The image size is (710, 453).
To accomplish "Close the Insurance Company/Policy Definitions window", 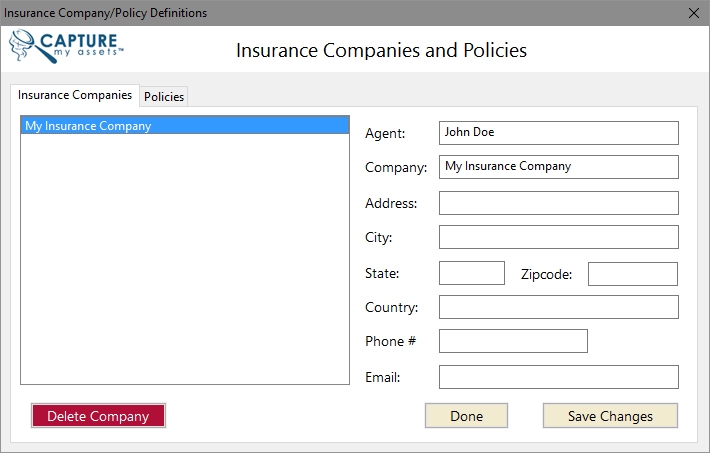I will (x=694, y=13).
